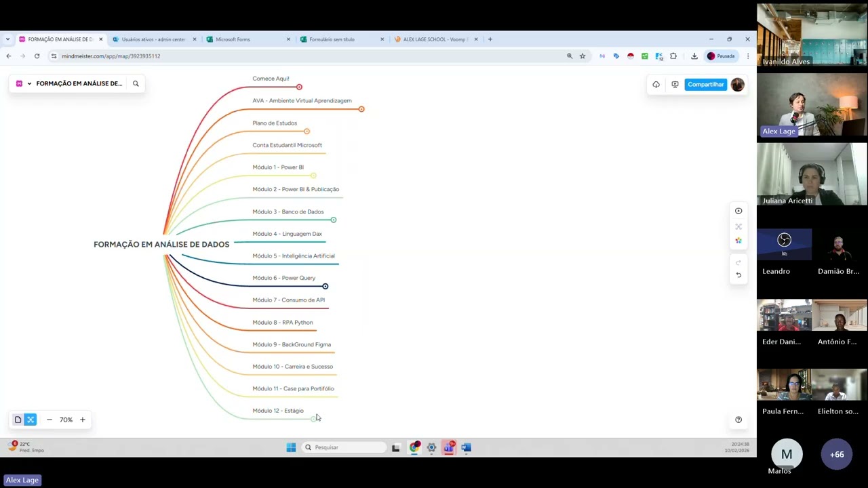This screenshot has width=868, height=488.
Task: Select the central topic FORMAÇÃO EM ANÁLISE DE DADOS
Action: (161, 244)
